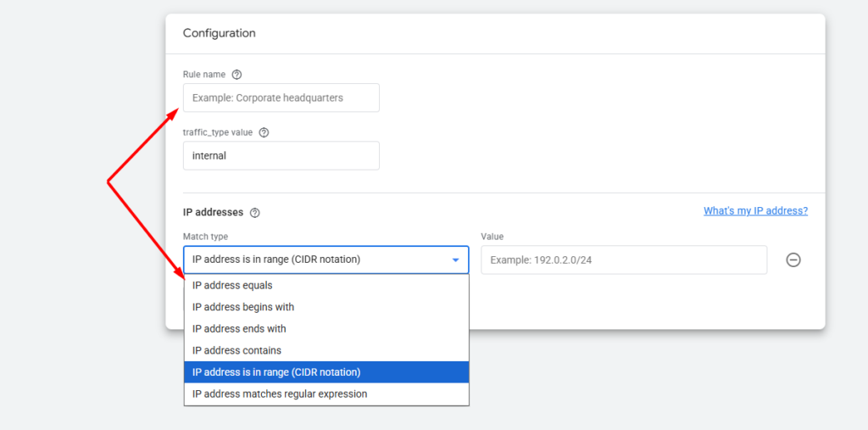Click the selected Match type text in the combo box
Screen dimensions: 868x430
coord(276,260)
